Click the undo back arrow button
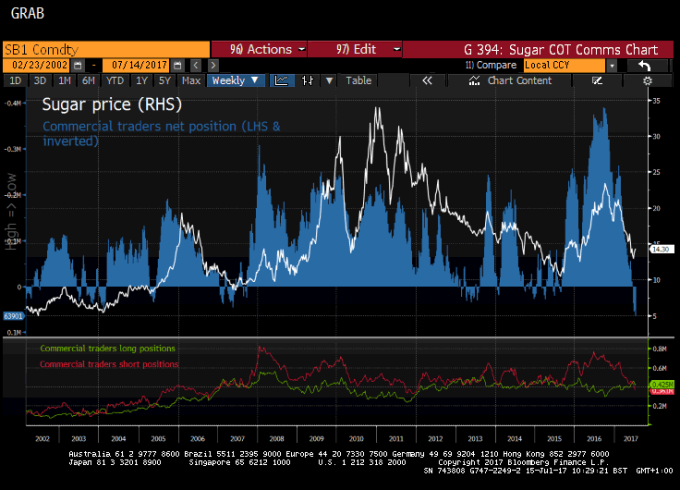680x490 pixels. (x=645, y=65)
